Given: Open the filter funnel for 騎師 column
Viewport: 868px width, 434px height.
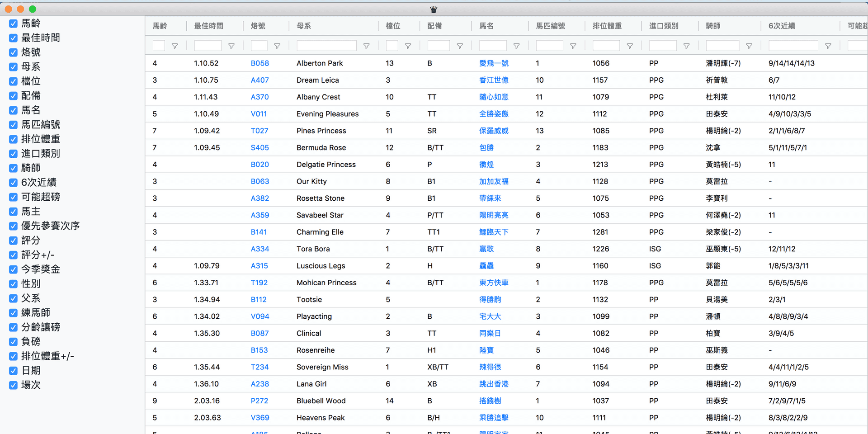Looking at the screenshot, I should pos(749,46).
